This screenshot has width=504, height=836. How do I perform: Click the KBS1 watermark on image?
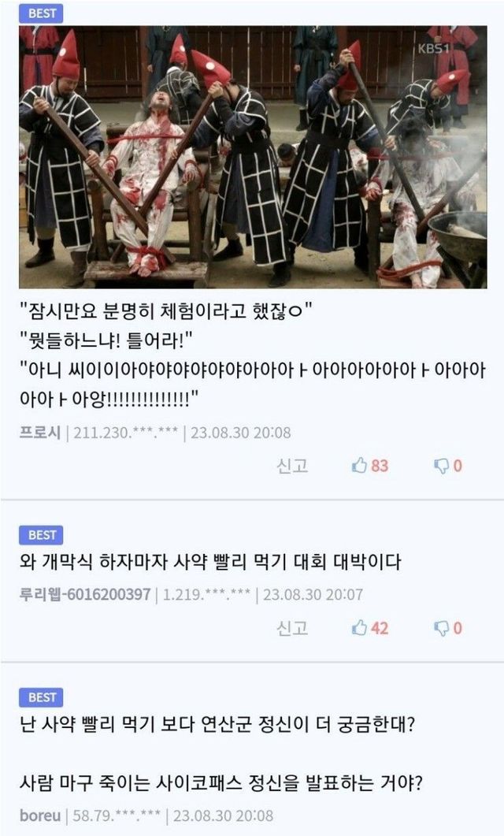(434, 49)
